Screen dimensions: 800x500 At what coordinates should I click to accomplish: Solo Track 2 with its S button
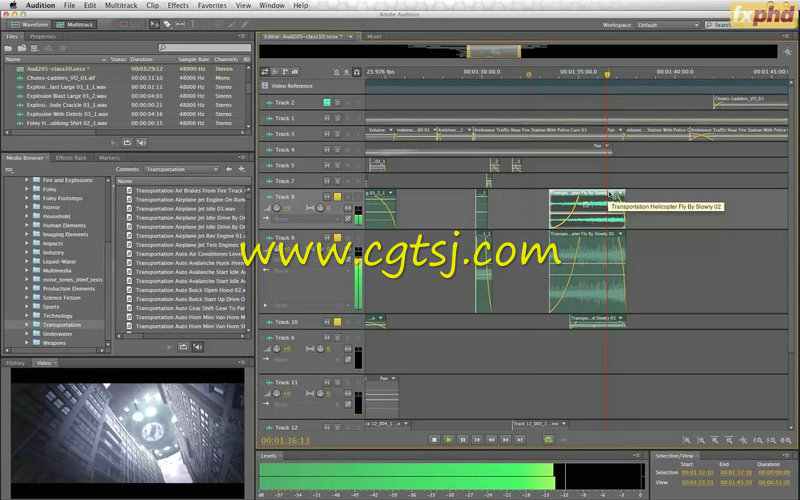click(x=337, y=103)
